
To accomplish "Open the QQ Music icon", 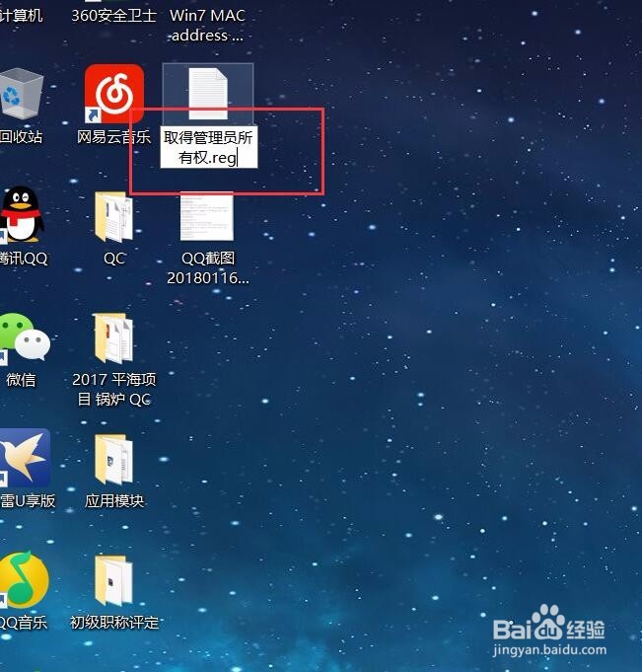I will coord(24,580).
